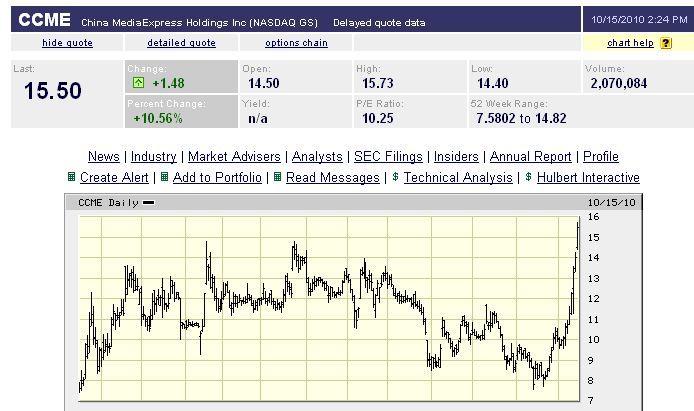
Task: Click the Add to Portfolio link
Action: point(217,177)
